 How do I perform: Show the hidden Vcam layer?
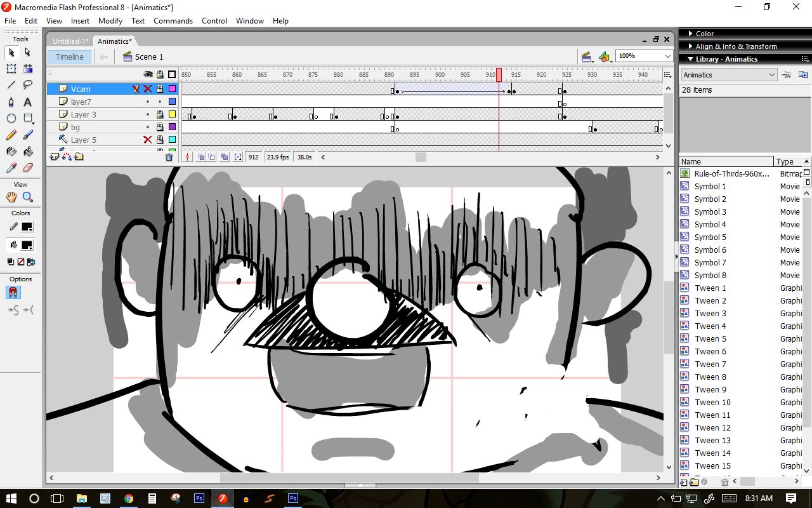(148, 89)
